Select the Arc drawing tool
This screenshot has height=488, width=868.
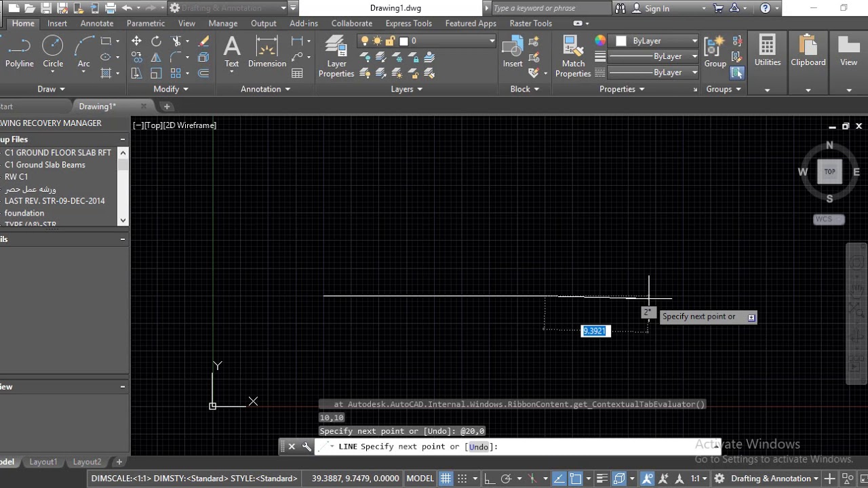84,52
